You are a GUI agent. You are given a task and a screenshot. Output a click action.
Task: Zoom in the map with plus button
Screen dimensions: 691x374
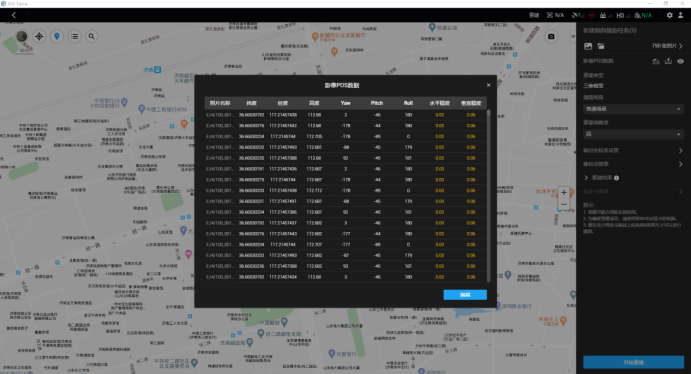pyautogui.click(x=564, y=193)
